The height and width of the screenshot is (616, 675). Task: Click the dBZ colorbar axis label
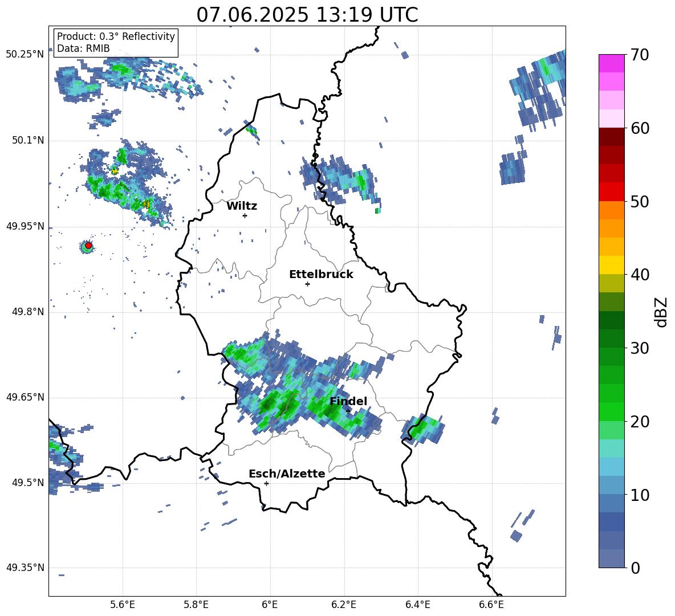tap(661, 312)
